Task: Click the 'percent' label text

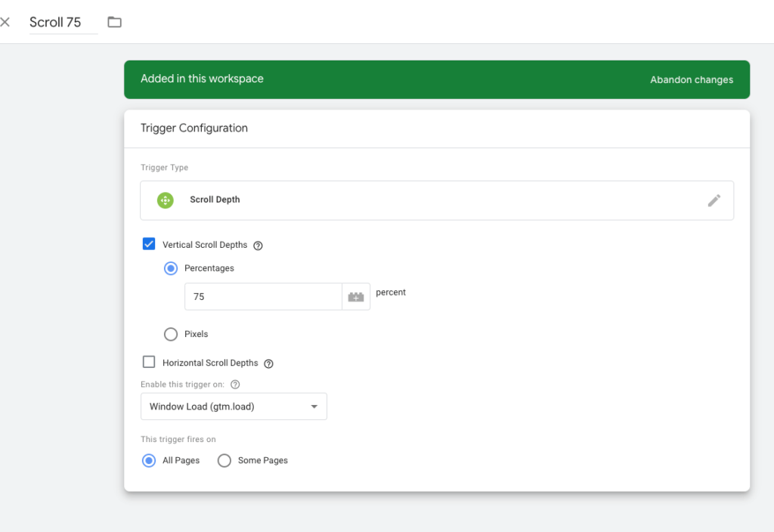Action: [391, 292]
